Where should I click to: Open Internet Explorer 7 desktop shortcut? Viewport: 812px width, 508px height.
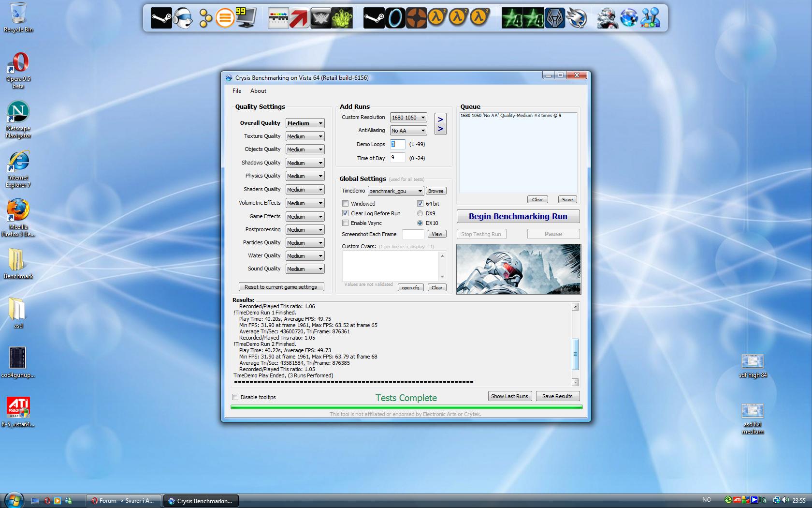[18, 169]
